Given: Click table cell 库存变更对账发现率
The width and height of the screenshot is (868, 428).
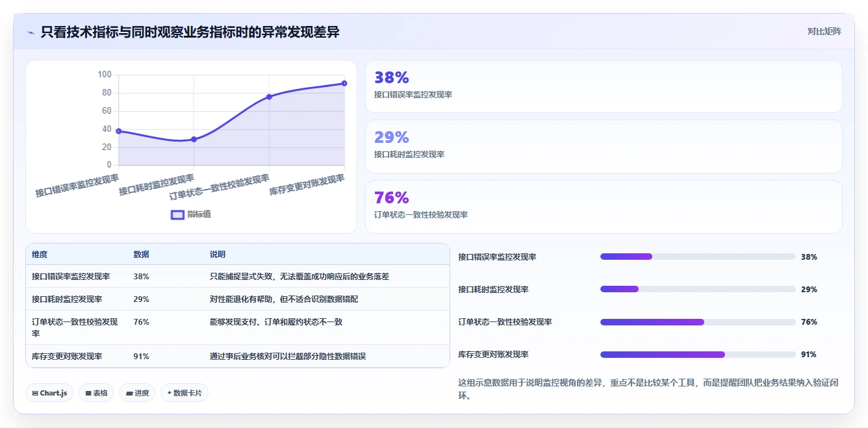Looking at the screenshot, I should (67, 357).
